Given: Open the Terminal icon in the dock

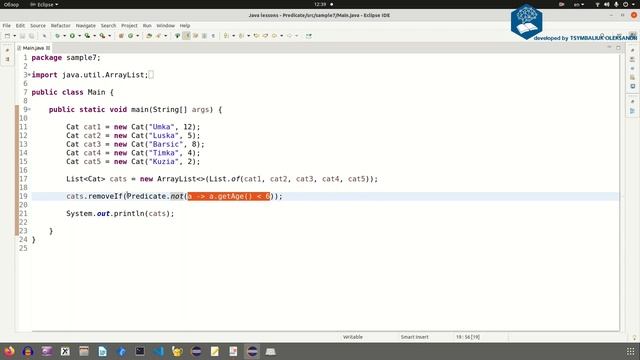Looking at the screenshot, I should tap(140, 351).
